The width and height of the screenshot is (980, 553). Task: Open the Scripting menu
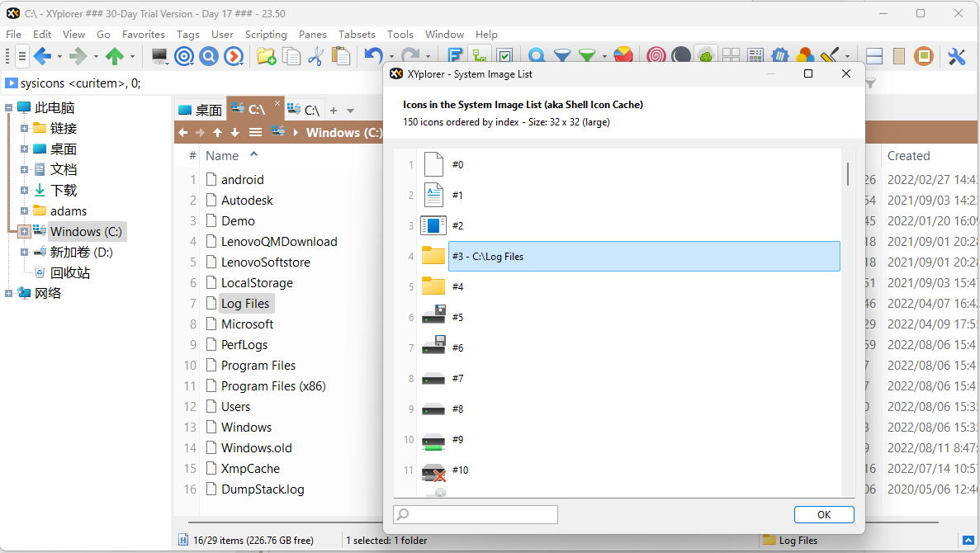266,34
